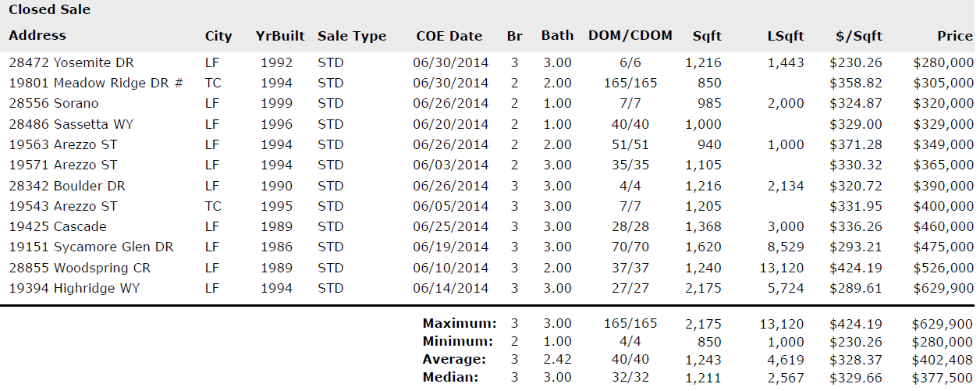Click the LSqft column header
The height and width of the screenshot is (391, 980).
(786, 37)
